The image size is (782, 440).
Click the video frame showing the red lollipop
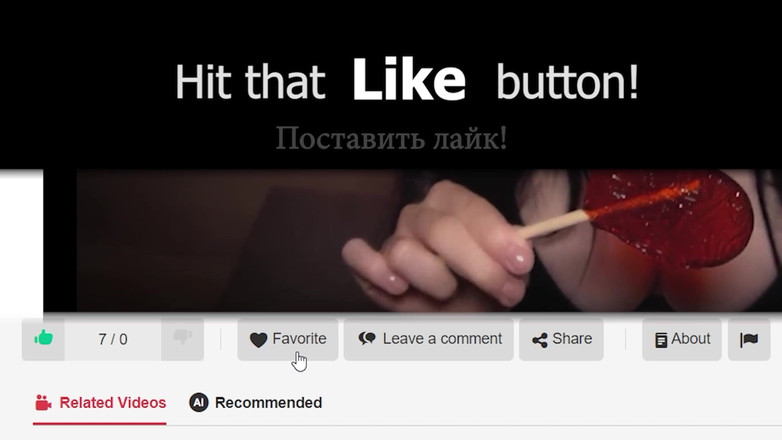429,240
